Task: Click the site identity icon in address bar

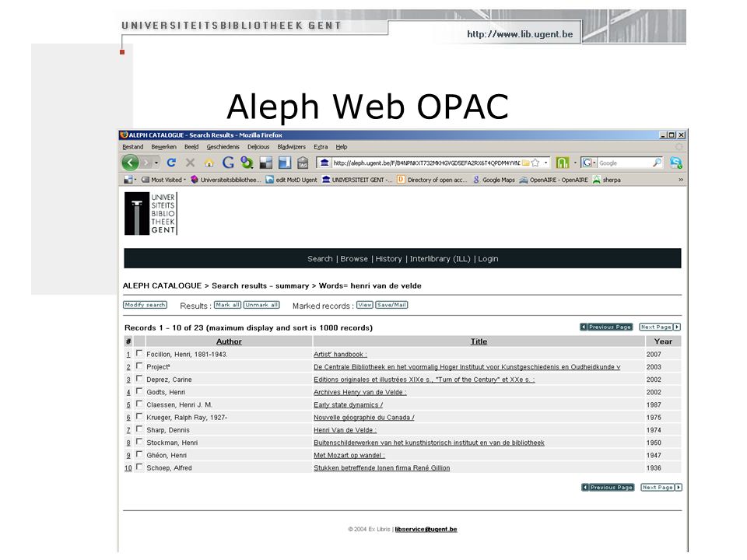Action: 324,163
